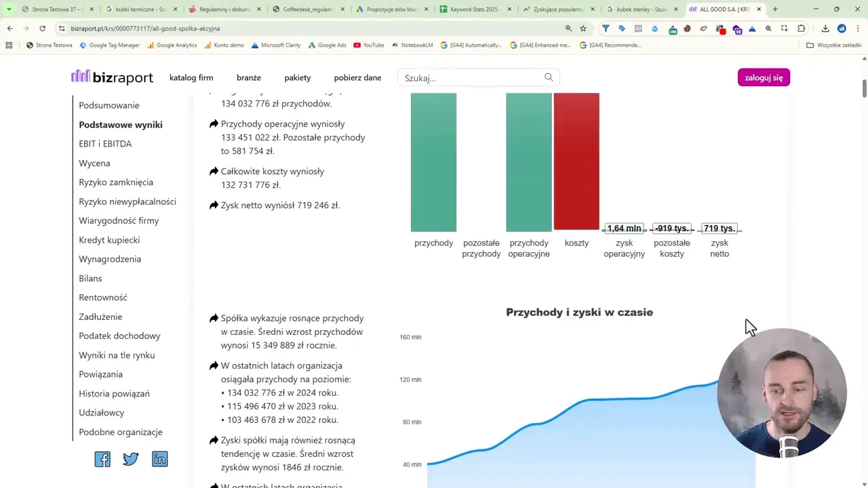Open Google Tag Manager bookmark
Image resolution: width=868 pixels, height=488 pixels.
109,45
